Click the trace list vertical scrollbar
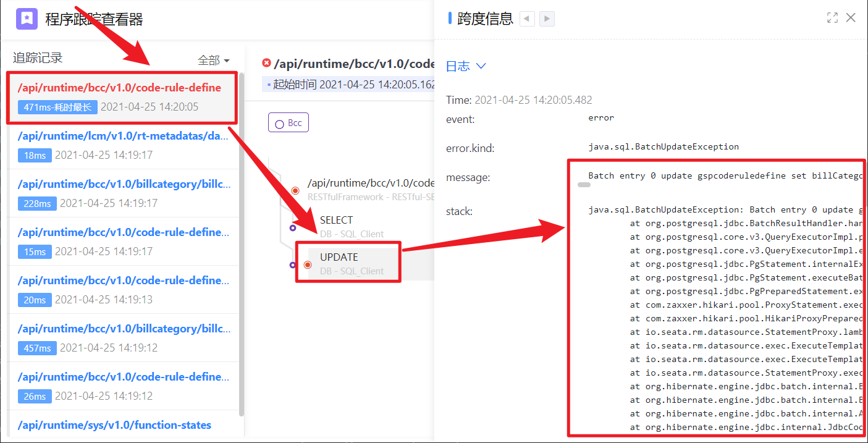868x443 pixels. pos(242,244)
